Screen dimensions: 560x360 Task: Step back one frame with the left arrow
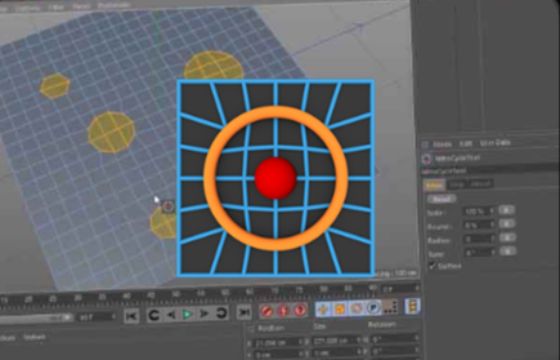tap(172, 315)
